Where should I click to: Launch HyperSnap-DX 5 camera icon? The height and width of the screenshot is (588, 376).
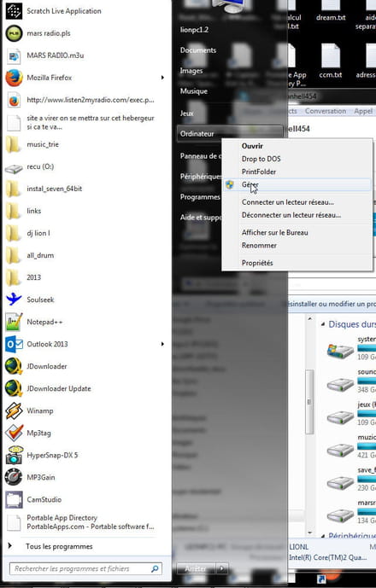[x=14, y=455]
